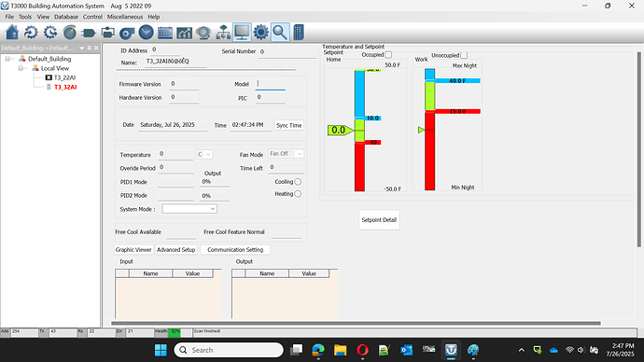Select the Cooling radio button
644x362 pixels.
tap(298, 181)
